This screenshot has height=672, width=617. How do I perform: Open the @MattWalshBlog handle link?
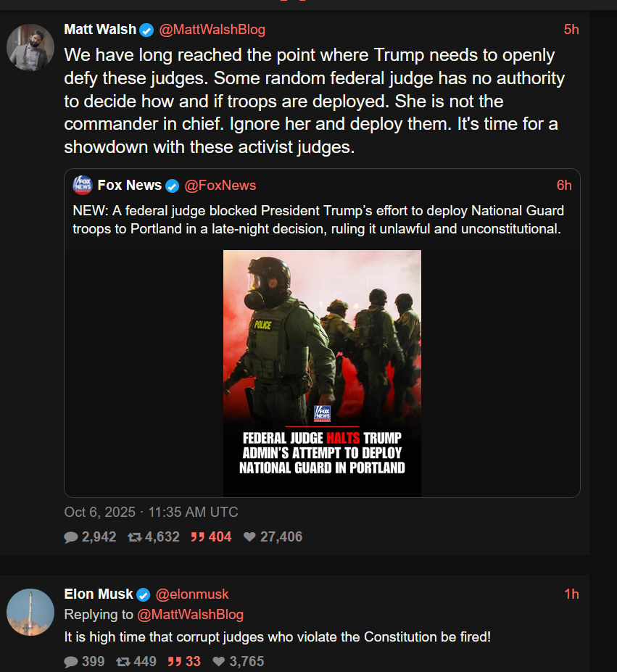click(x=212, y=30)
